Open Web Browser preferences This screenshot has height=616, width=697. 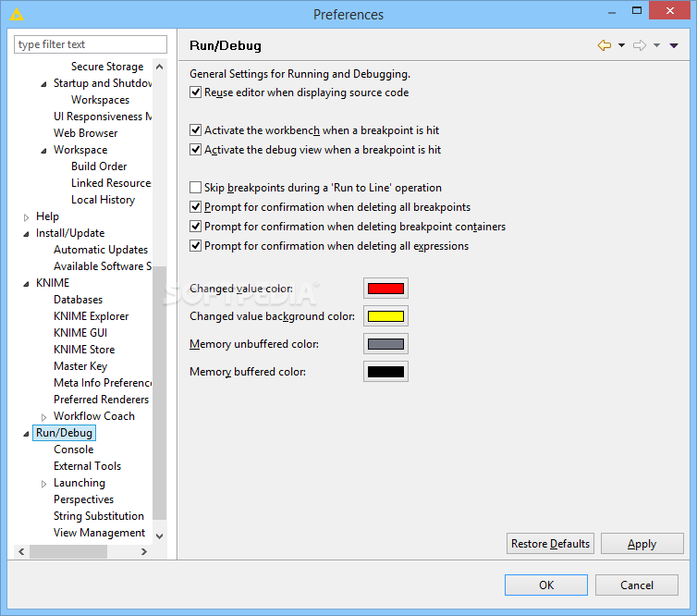(x=85, y=133)
